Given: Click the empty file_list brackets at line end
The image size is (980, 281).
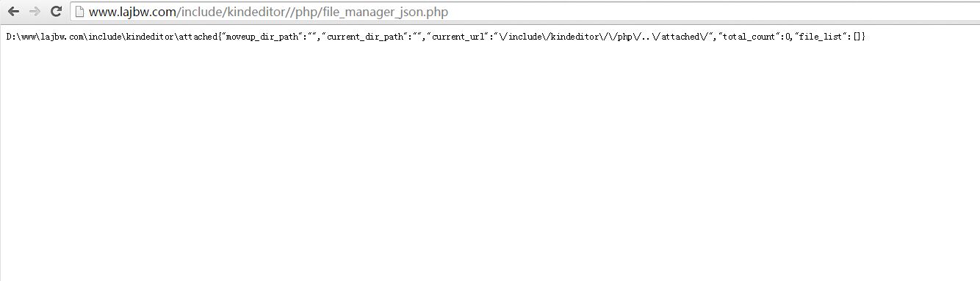Looking at the screenshot, I should pyautogui.click(x=857, y=37).
